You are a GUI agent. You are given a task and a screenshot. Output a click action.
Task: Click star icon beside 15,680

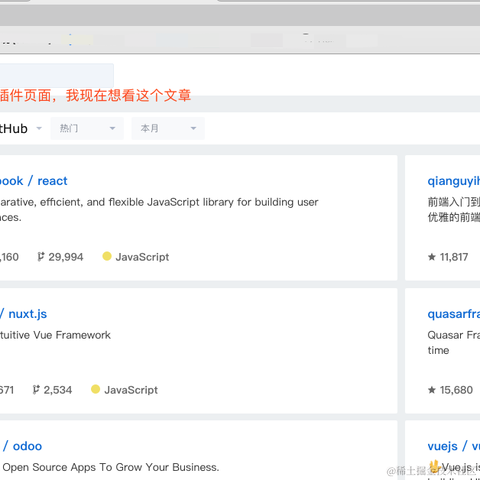[x=432, y=390]
